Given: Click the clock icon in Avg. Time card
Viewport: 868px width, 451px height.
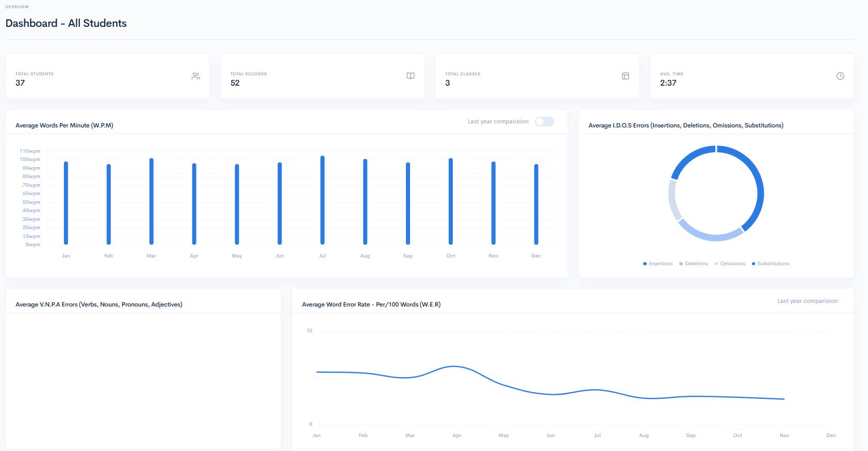Looking at the screenshot, I should tap(840, 76).
